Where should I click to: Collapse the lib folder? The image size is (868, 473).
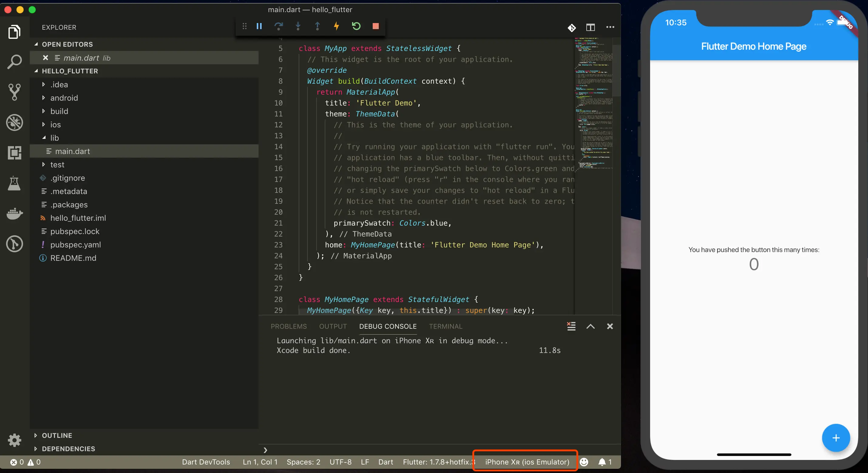click(x=54, y=138)
